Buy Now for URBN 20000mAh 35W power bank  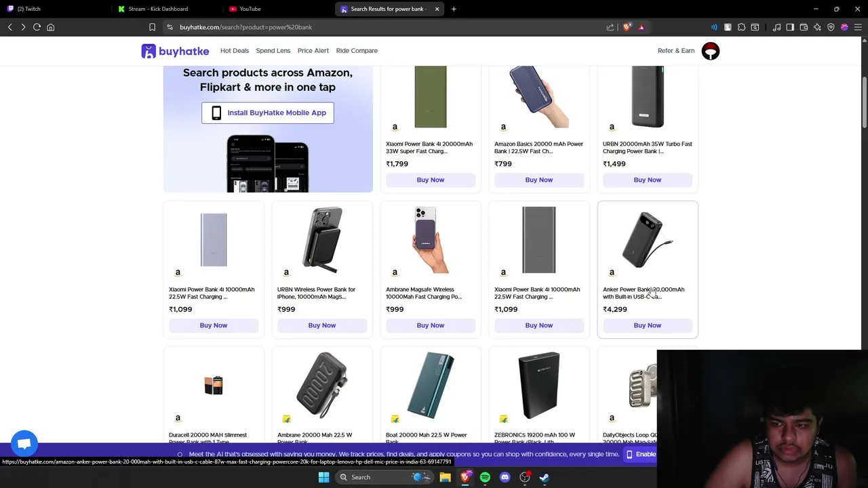tap(648, 180)
